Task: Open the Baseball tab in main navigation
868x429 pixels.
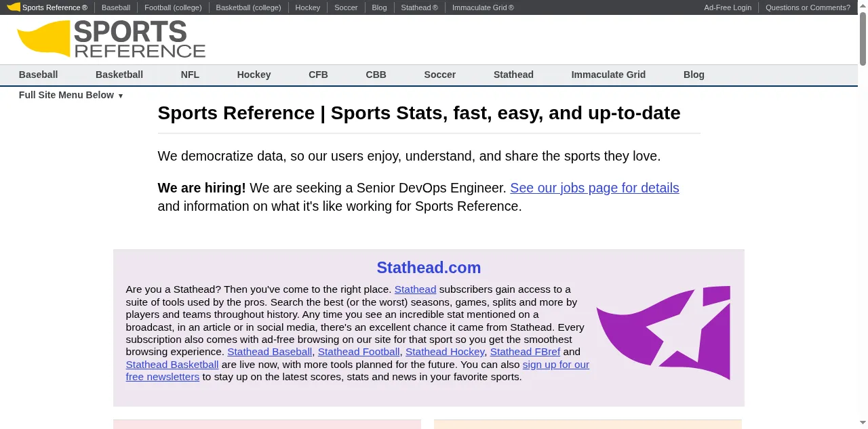Action: point(38,75)
